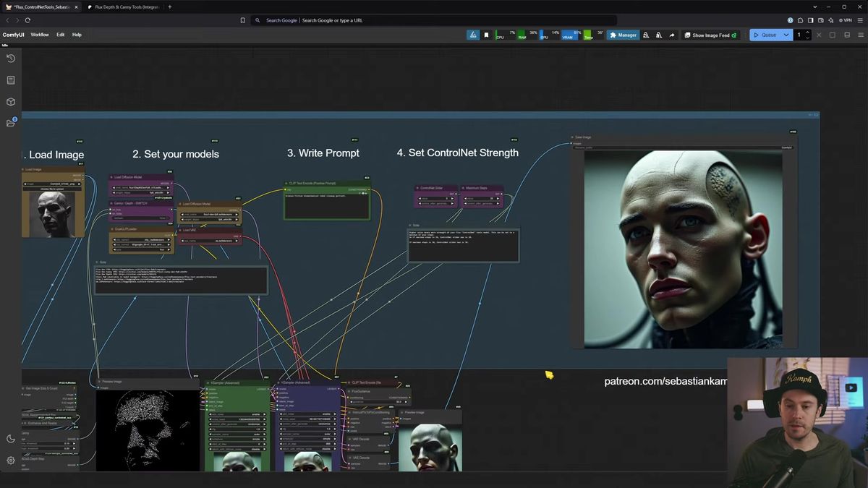Open a new browser tab

click(170, 7)
